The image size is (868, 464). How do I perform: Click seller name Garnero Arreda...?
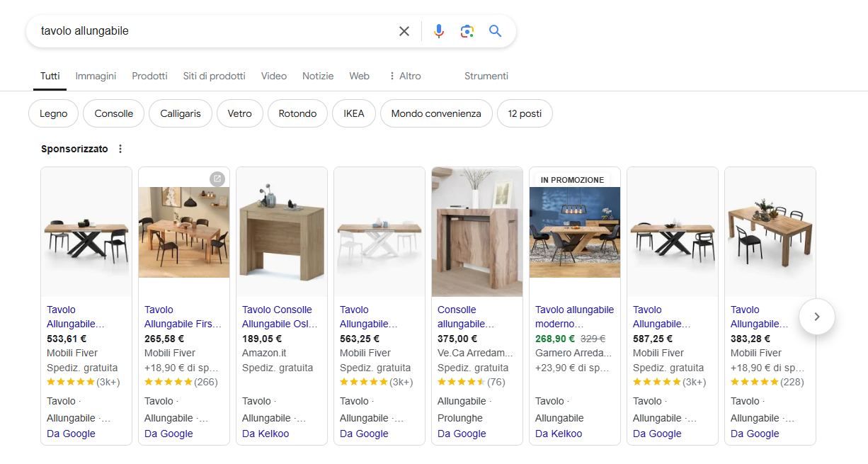(x=573, y=353)
